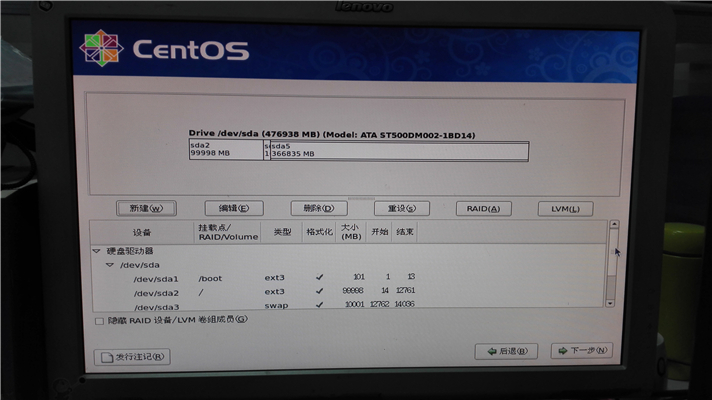Image resolution: width=712 pixels, height=400 pixels.
Task: Click the sda2 99998 MB disk block
Action: click(x=226, y=149)
